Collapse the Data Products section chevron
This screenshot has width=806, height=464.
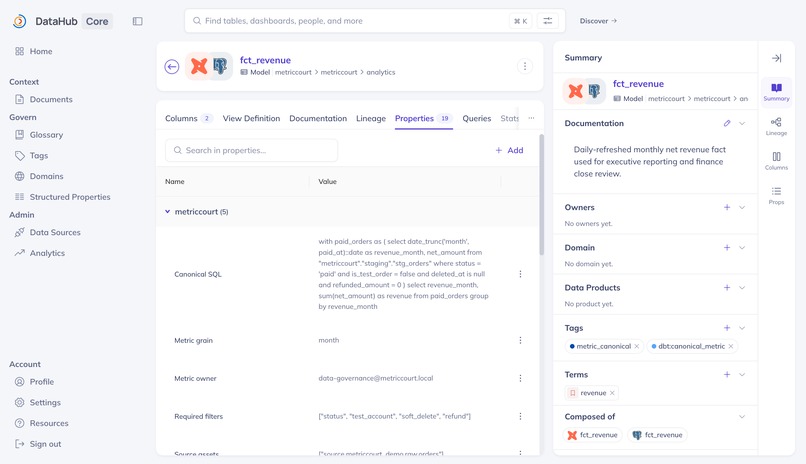pyautogui.click(x=742, y=288)
